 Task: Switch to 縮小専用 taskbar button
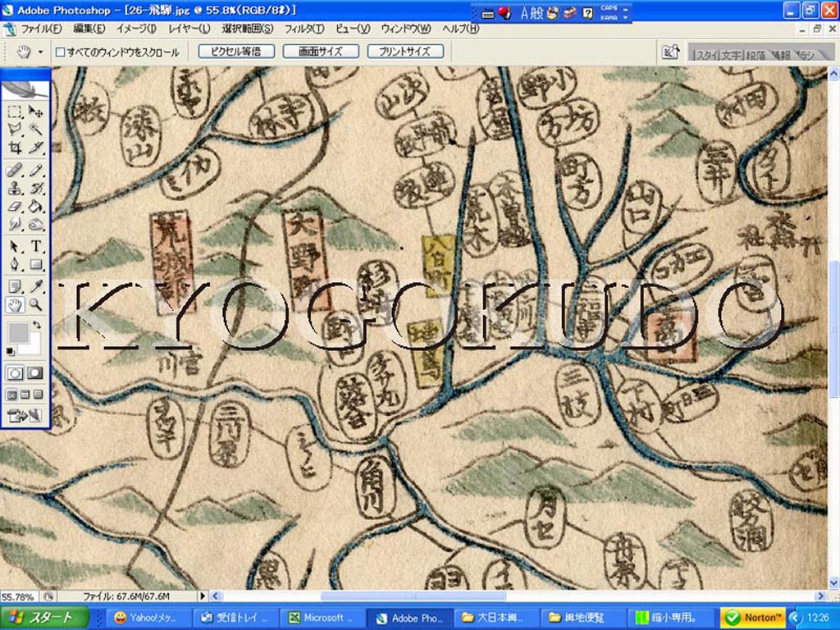pos(672,618)
